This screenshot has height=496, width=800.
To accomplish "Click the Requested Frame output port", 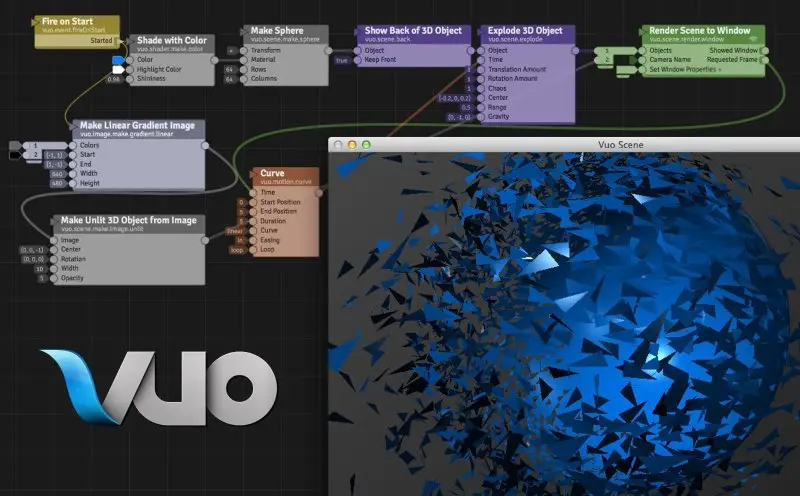I will click(764, 60).
